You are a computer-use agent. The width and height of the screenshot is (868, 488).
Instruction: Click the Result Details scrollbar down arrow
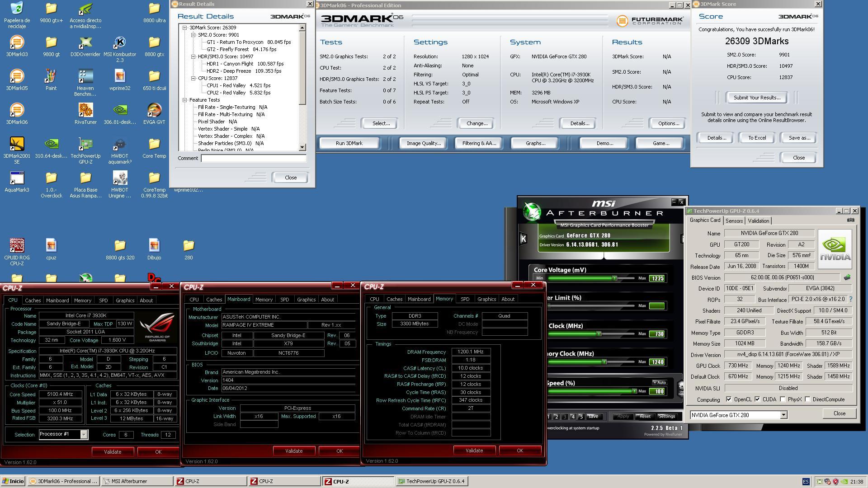302,147
